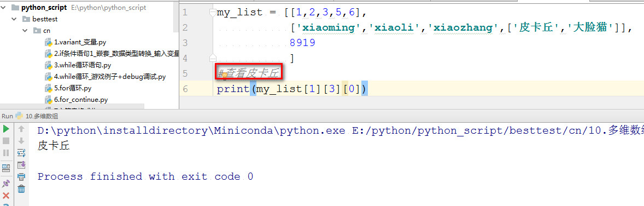
Task: Collapse the cn folder
Action: (26, 31)
